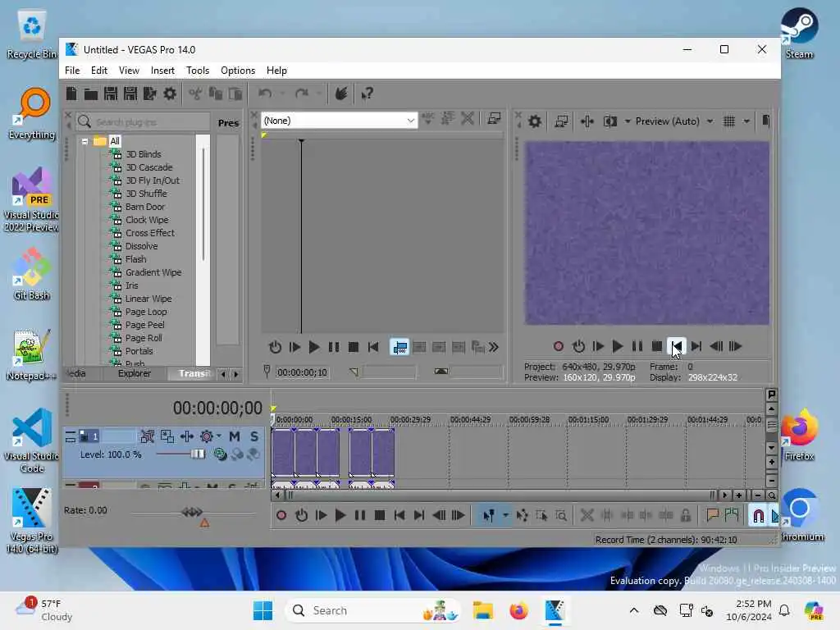Click the Save disk icon in toolbar
840x630 pixels.
click(x=111, y=94)
